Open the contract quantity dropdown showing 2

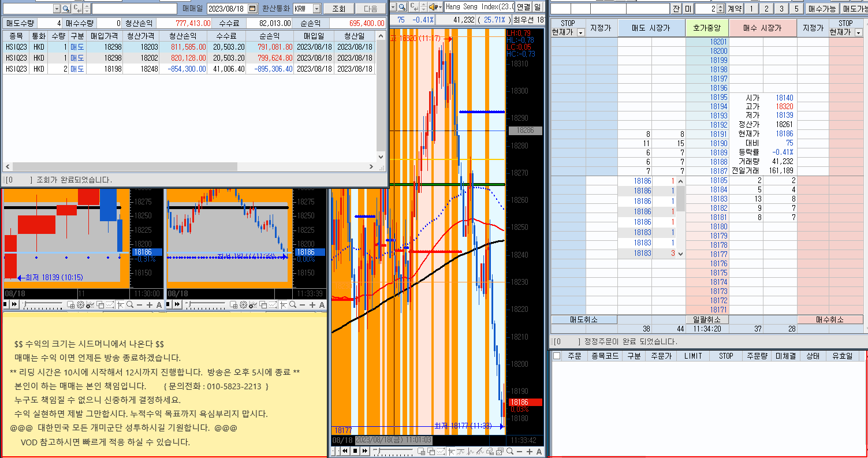720,9
